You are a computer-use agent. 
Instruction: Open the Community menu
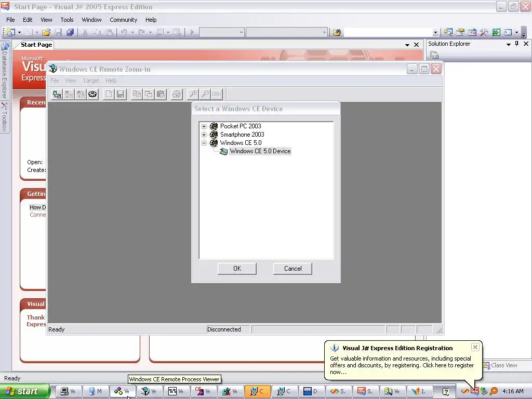click(124, 20)
